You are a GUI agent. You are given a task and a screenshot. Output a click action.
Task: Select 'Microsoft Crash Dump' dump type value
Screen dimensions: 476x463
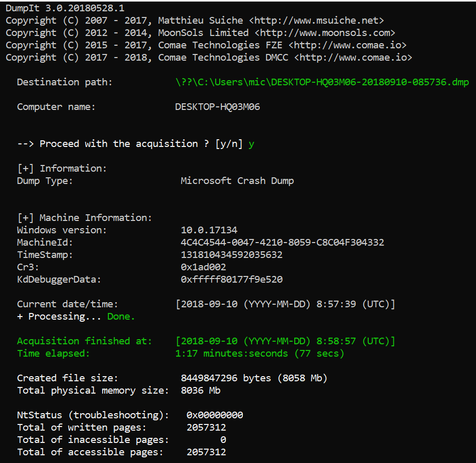point(237,181)
